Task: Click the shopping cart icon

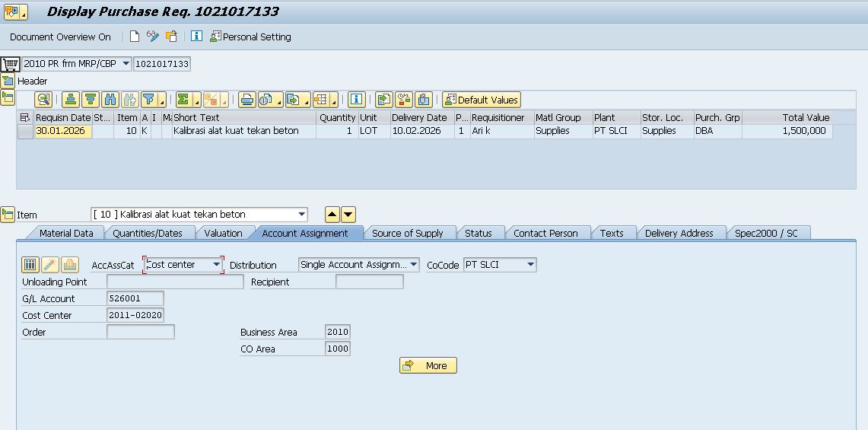Action: (10, 64)
